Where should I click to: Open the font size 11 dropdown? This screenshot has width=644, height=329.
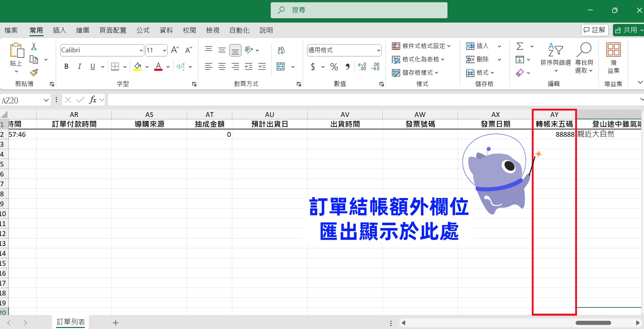coord(165,50)
